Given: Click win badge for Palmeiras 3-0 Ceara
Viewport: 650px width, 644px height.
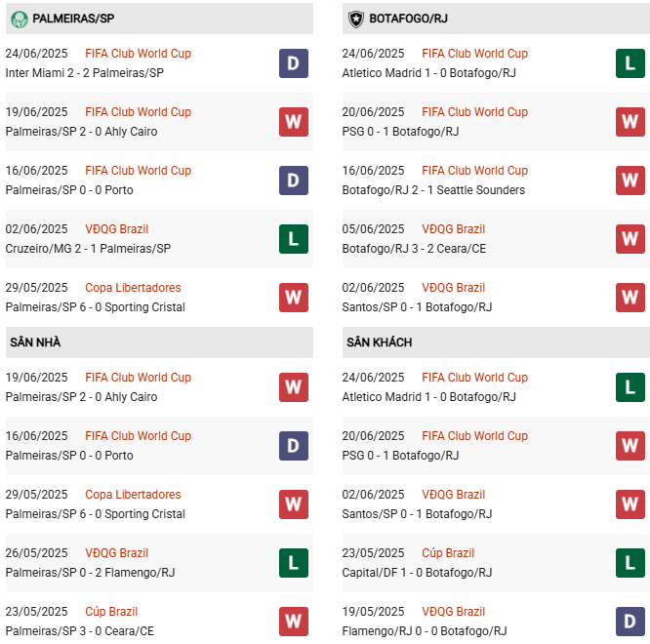Looking at the screenshot, I should click(x=293, y=622).
